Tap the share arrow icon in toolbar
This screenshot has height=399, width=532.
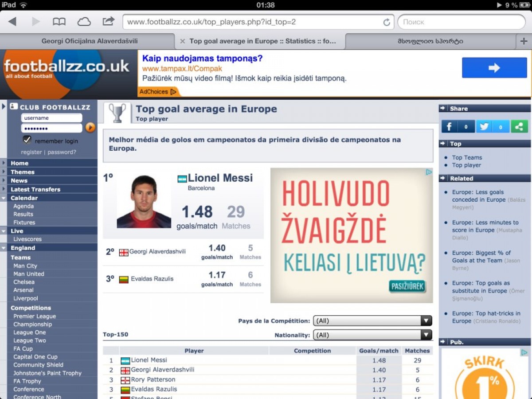[108, 21]
